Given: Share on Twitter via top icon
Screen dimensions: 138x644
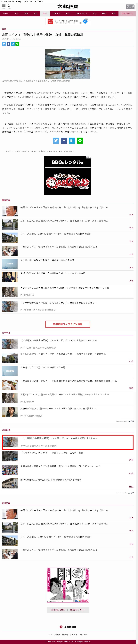Looking at the screenshot, I should [4, 44].
